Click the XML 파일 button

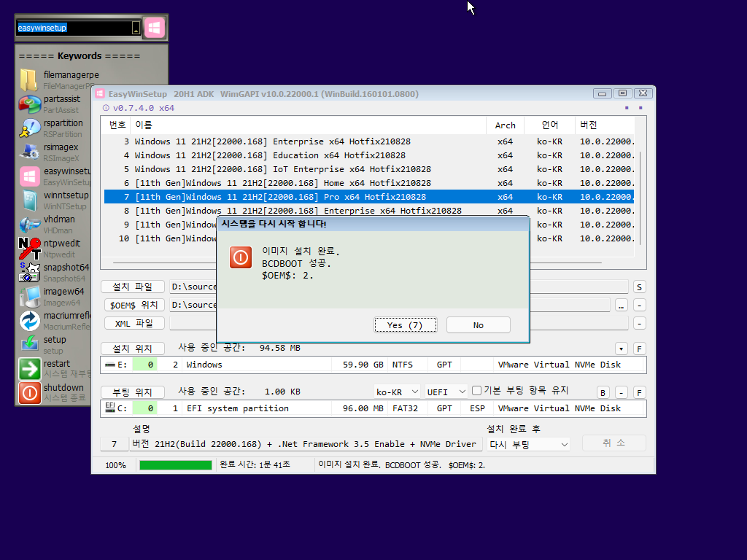134,323
